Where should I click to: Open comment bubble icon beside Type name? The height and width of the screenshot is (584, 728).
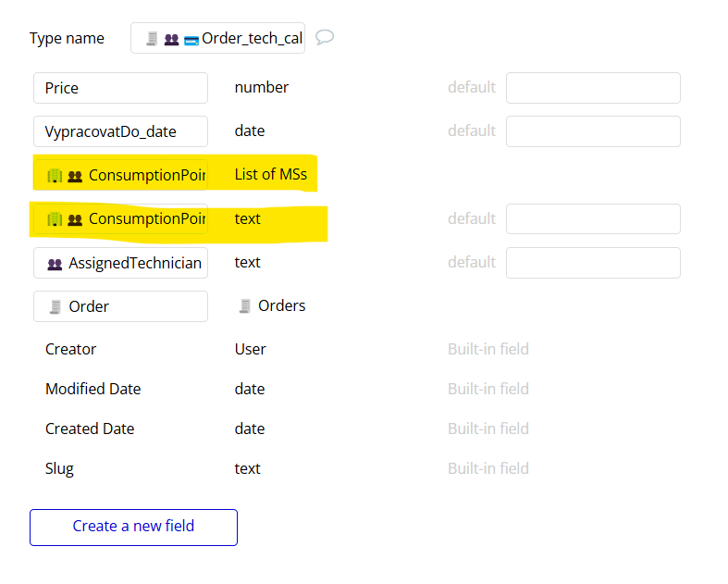[325, 37]
